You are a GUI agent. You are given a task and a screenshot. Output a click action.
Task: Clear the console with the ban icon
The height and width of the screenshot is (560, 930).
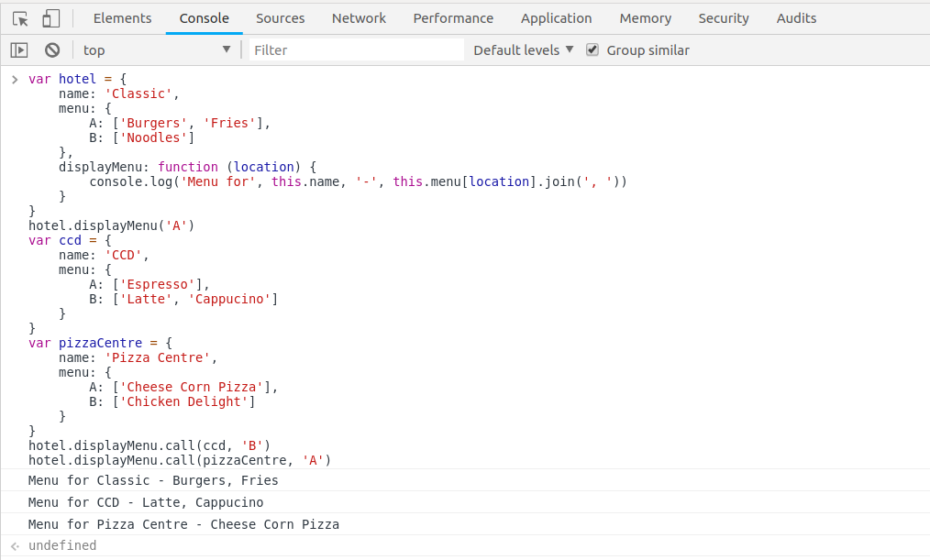tap(52, 50)
